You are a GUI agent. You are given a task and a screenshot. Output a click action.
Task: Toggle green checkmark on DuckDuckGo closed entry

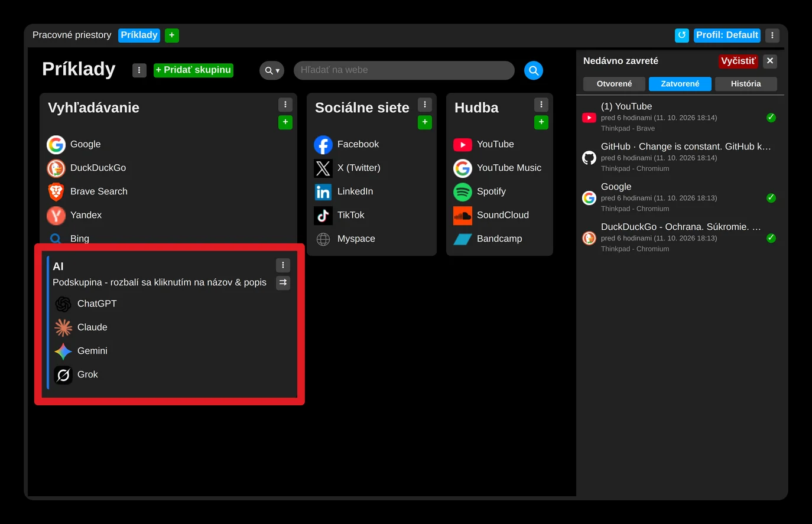771,238
